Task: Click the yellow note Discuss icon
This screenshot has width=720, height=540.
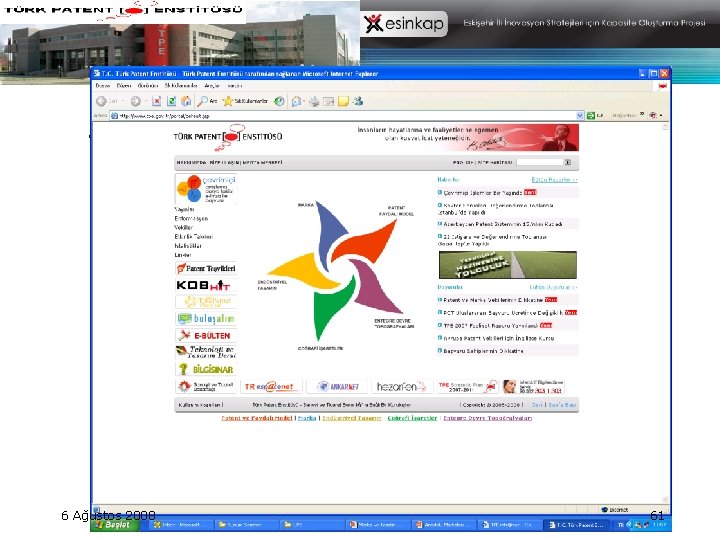Action: point(343,101)
